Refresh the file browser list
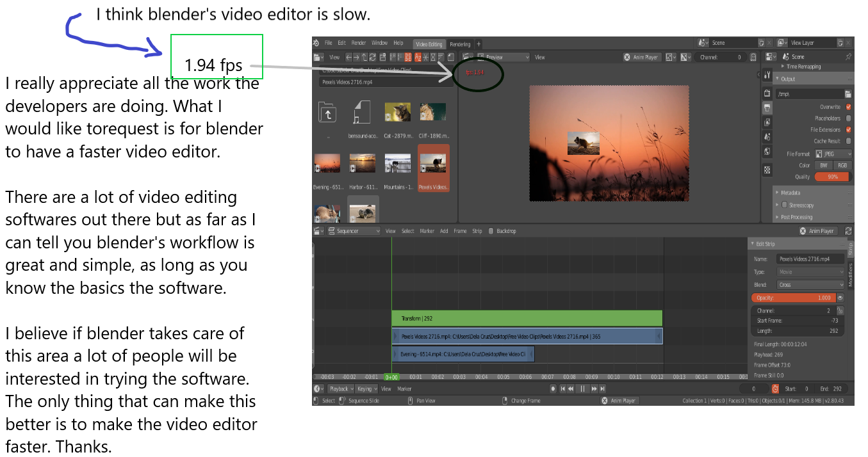Viewport: 868px width, 457px height. (x=372, y=57)
